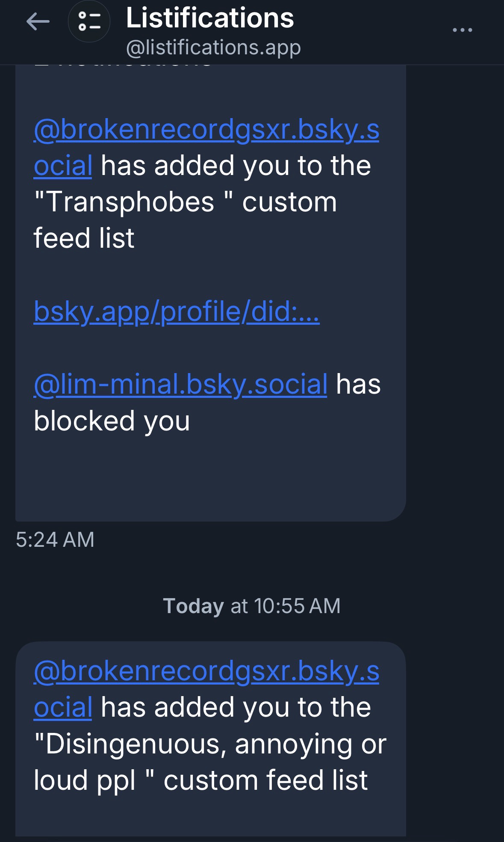Visit the @lim-minal.bsky.social profile link
Screen dimensions: 504x842
coord(180,384)
